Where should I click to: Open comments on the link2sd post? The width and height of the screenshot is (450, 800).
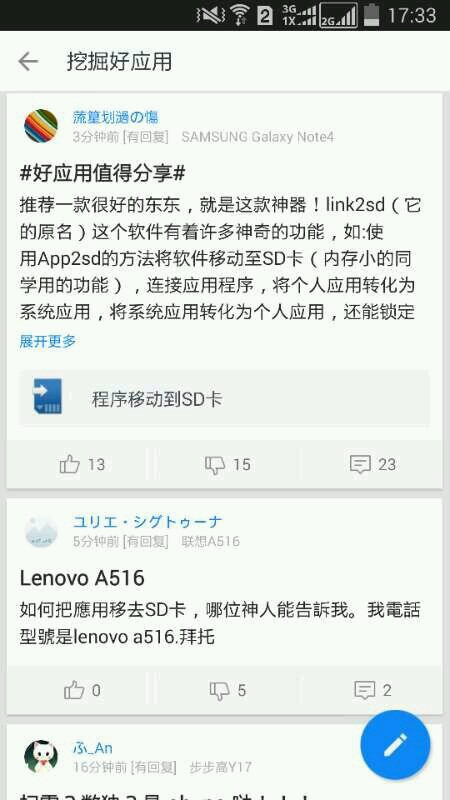pos(373,464)
